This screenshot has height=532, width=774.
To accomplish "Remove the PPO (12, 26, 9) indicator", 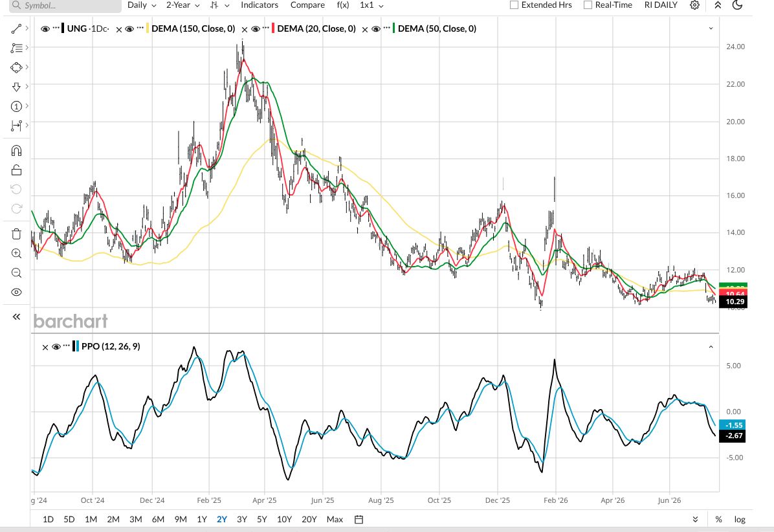I will tap(45, 348).
